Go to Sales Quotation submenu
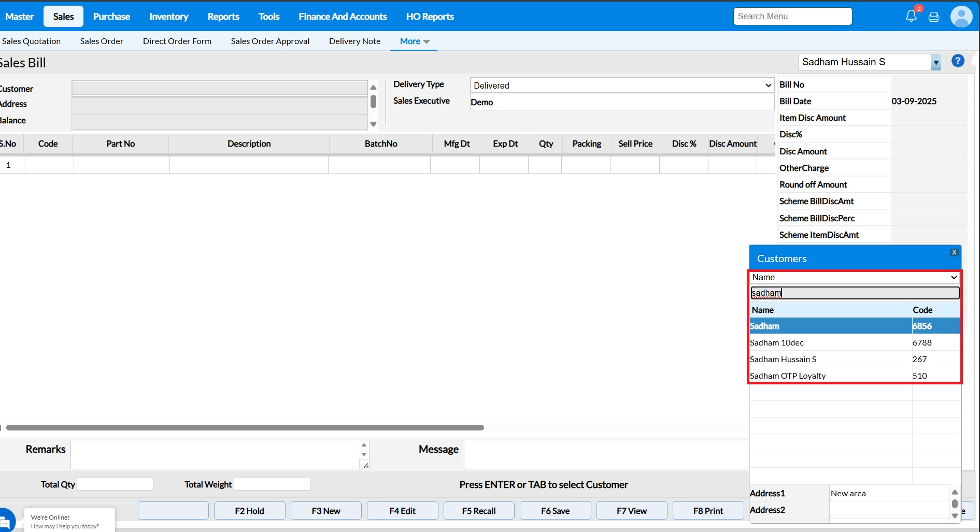The width and height of the screenshot is (980, 532). [x=31, y=41]
